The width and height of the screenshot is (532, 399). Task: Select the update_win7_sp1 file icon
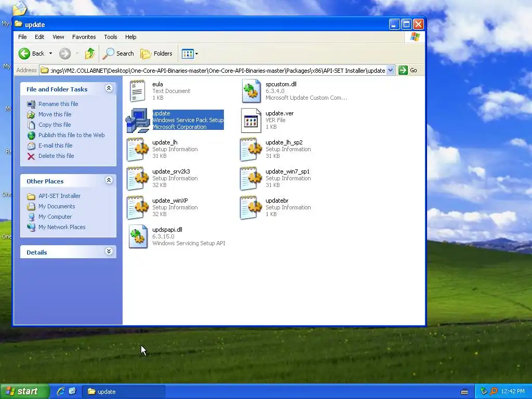point(251,179)
